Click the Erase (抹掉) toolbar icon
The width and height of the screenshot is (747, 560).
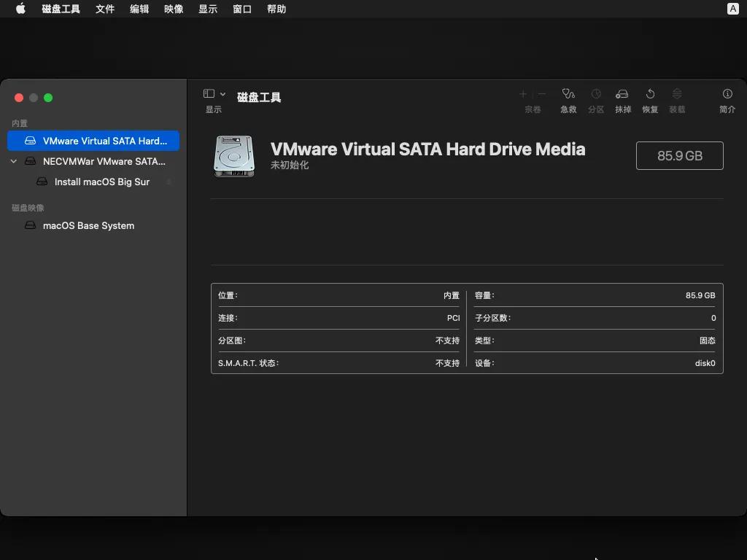pyautogui.click(x=622, y=94)
